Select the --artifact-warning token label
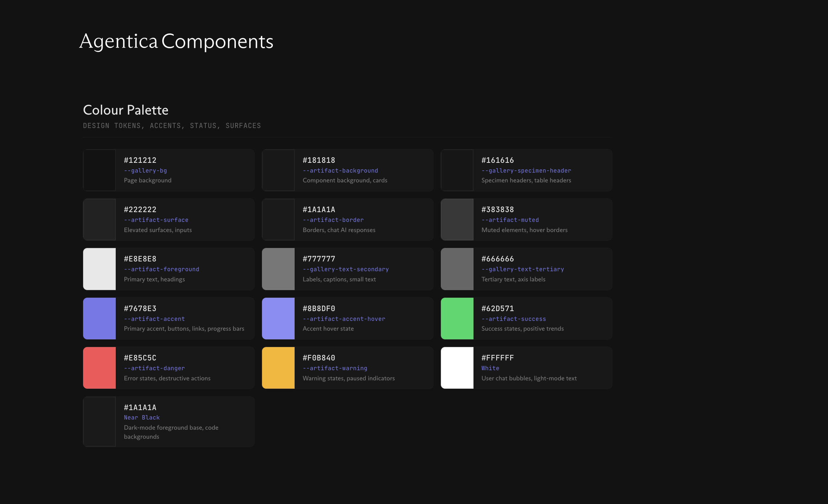 coord(335,368)
